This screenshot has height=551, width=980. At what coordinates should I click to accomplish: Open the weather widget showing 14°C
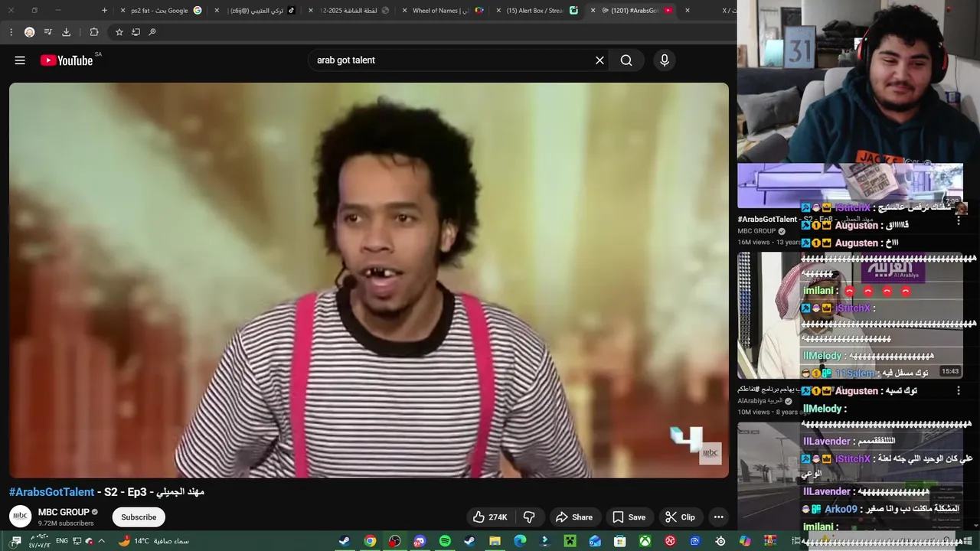pos(153,541)
